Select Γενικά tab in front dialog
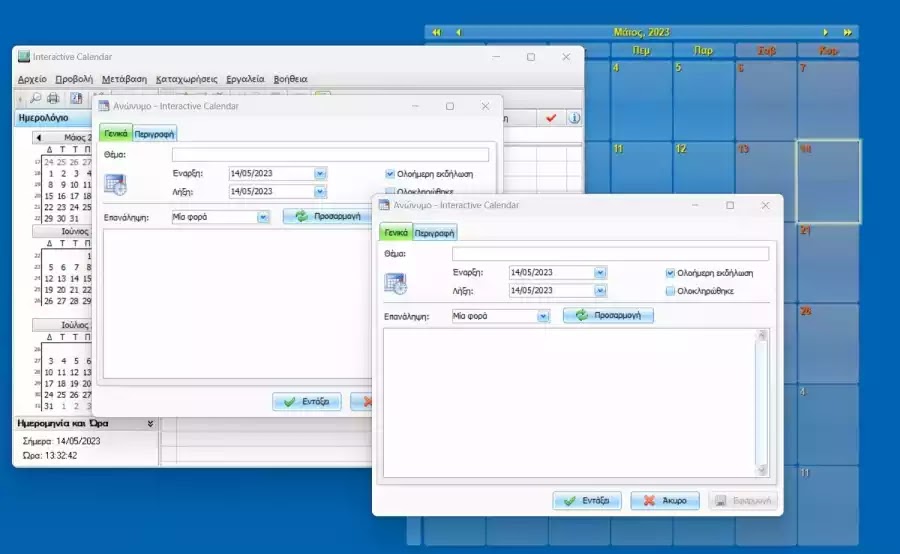This screenshot has height=554, width=900. 396,233
